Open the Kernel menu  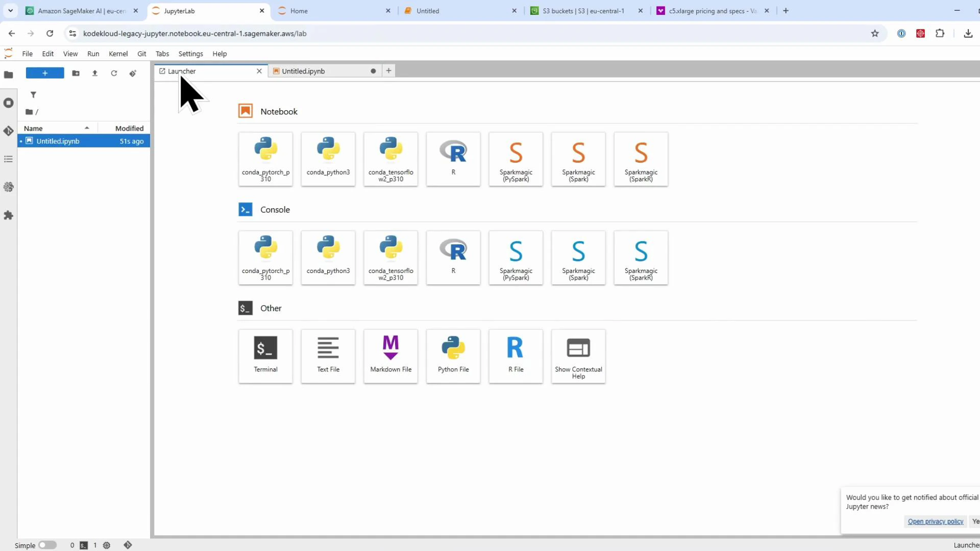click(118, 54)
